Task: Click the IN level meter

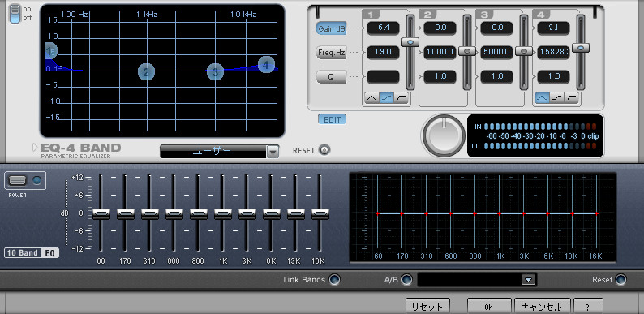Action: [x=540, y=127]
